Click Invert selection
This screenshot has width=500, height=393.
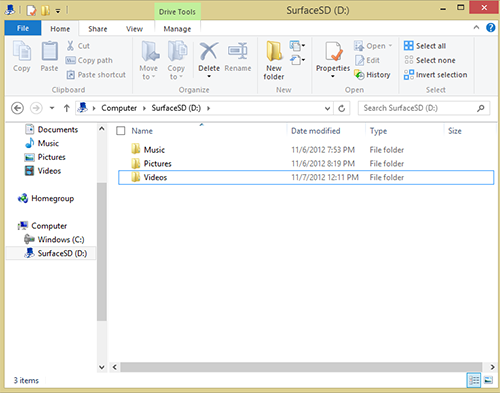pyautogui.click(x=435, y=75)
